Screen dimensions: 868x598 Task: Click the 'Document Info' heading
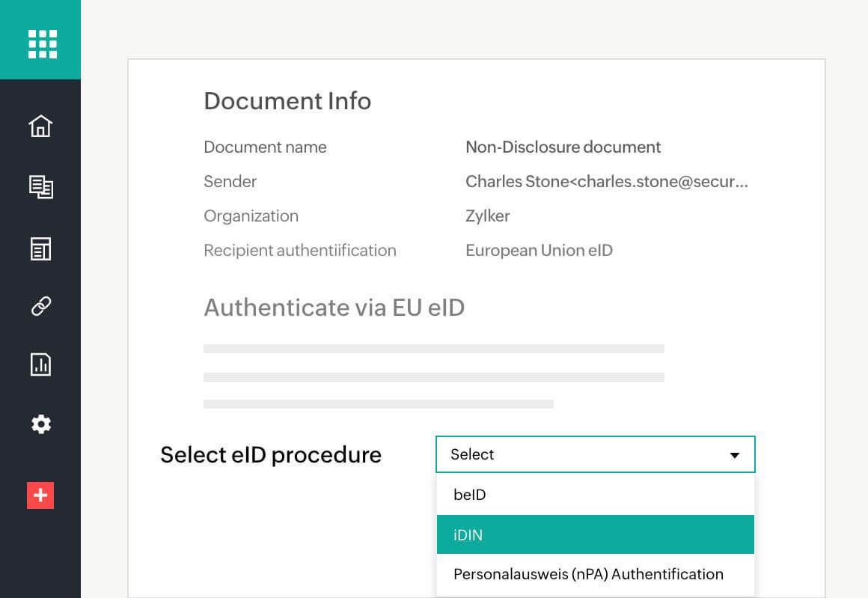click(287, 100)
